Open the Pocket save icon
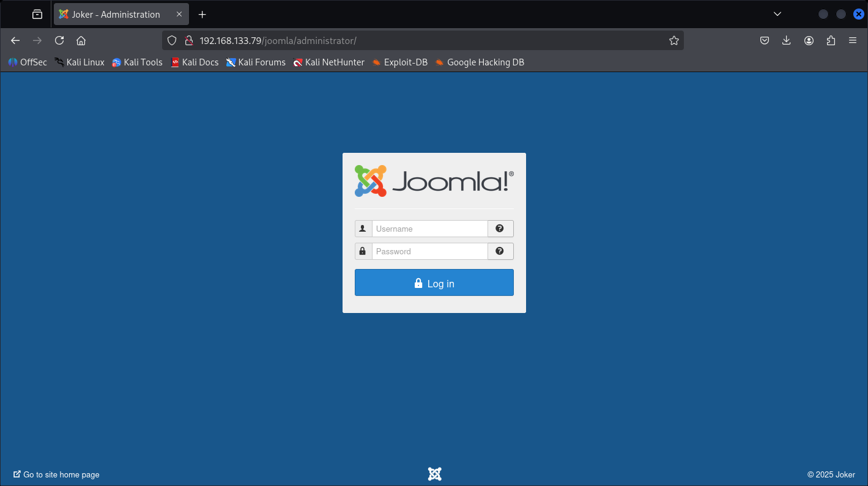Viewport: 868px width, 486px height. pyautogui.click(x=765, y=40)
